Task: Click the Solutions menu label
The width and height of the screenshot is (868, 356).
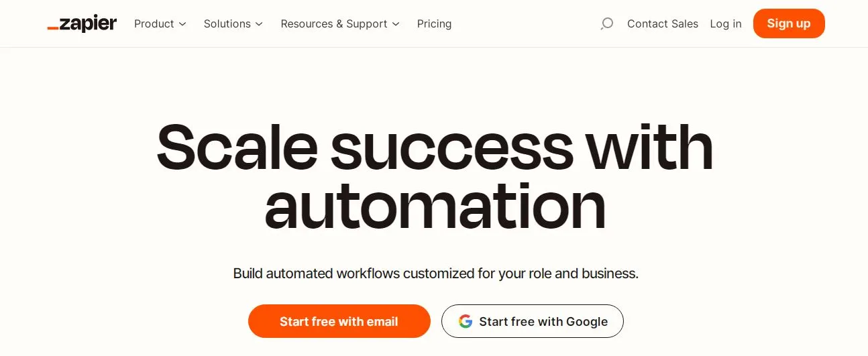Action: point(227,23)
